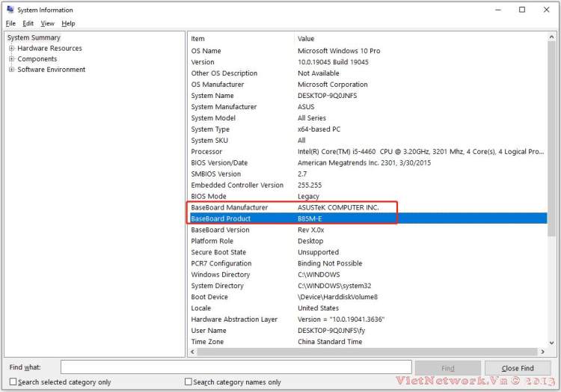Open the File menu
Image resolution: width=561 pixels, height=392 pixels.
(10, 23)
